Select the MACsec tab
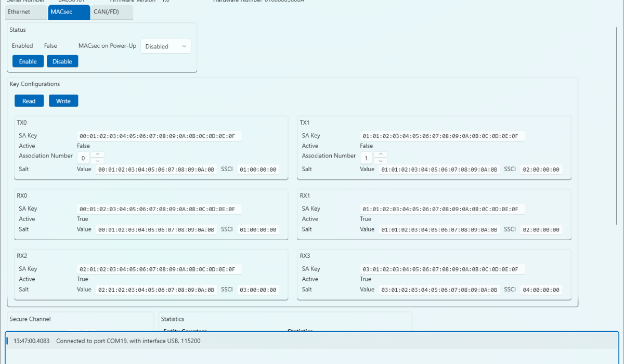The height and width of the screenshot is (364, 624). pyautogui.click(x=61, y=12)
